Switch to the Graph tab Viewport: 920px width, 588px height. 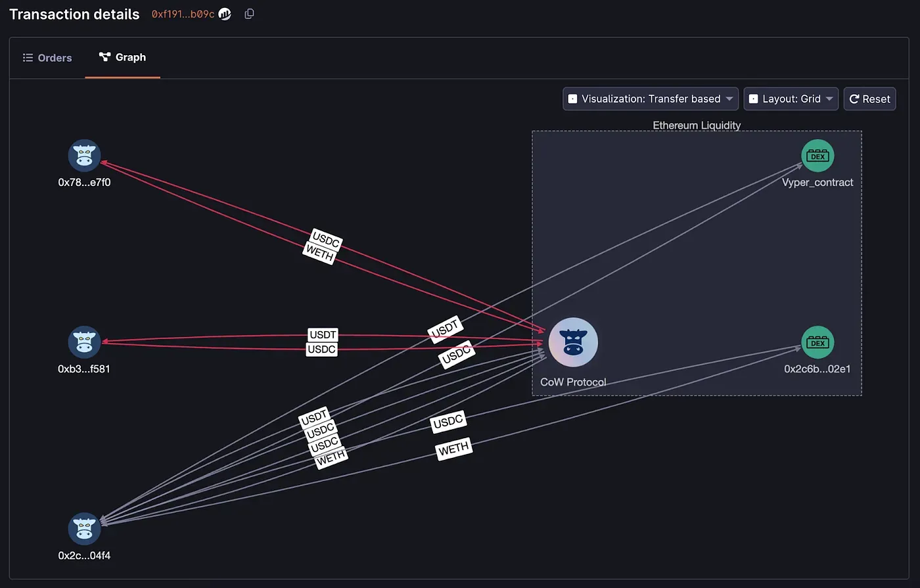pyautogui.click(x=122, y=58)
